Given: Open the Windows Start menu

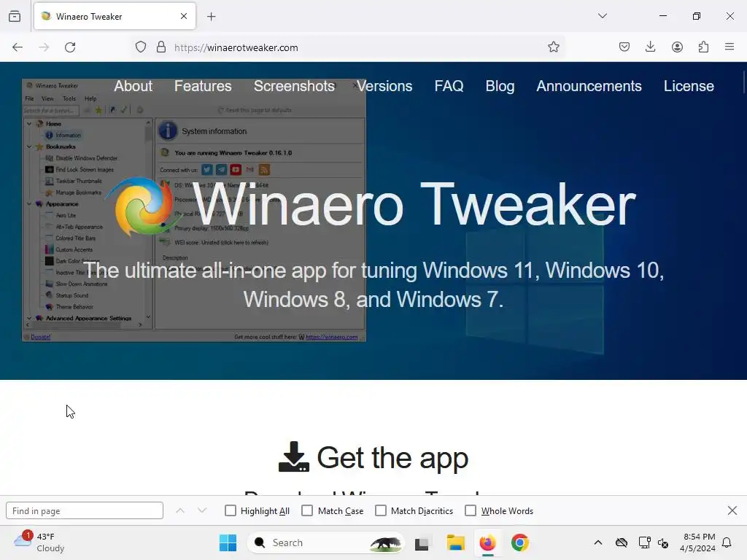Looking at the screenshot, I should pos(228,542).
